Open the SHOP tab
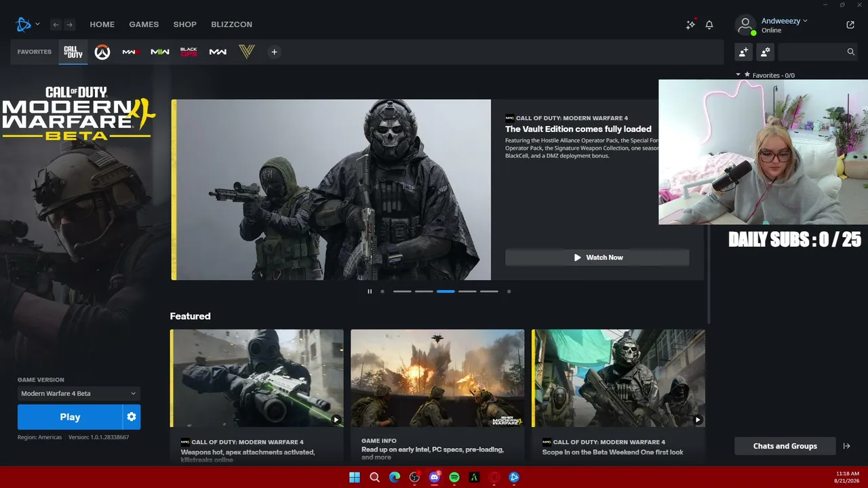This screenshot has height=488, width=868. [184, 24]
